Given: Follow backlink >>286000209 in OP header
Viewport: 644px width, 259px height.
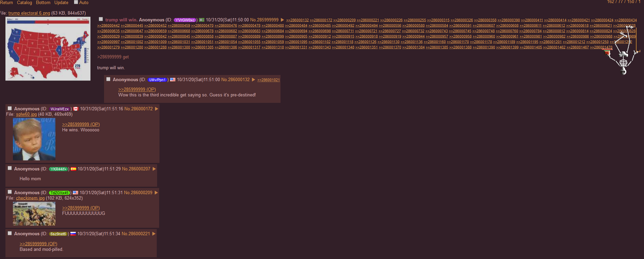Looking at the screenshot, I should pyautogui.click(x=344, y=20).
